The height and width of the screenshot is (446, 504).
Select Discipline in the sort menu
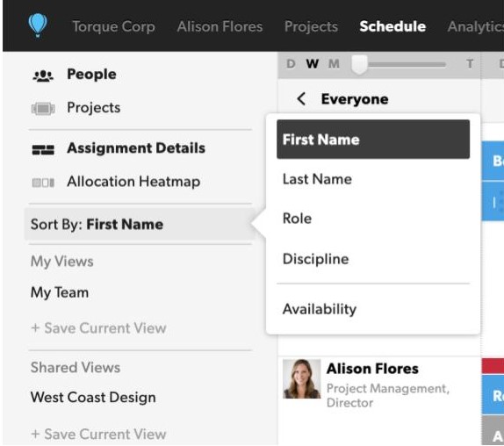[373, 259]
